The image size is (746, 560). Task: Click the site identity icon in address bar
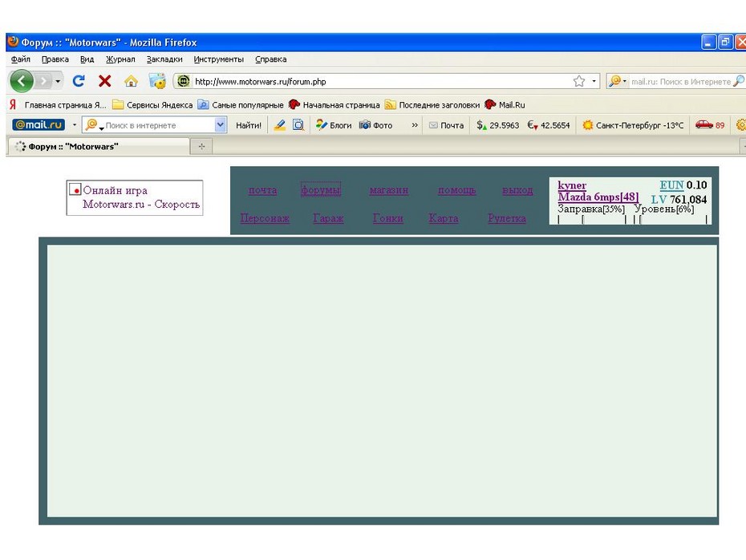pos(183,81)
